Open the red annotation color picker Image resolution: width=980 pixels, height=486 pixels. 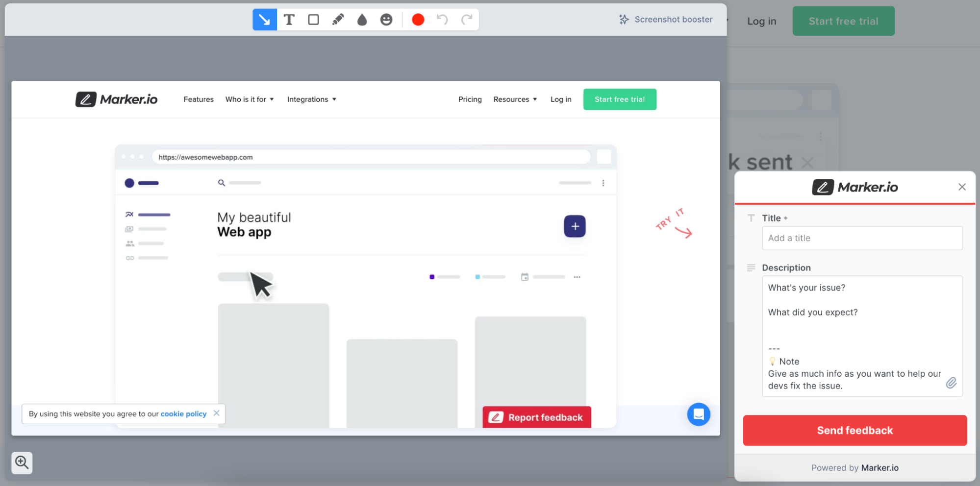coord(418,20)
